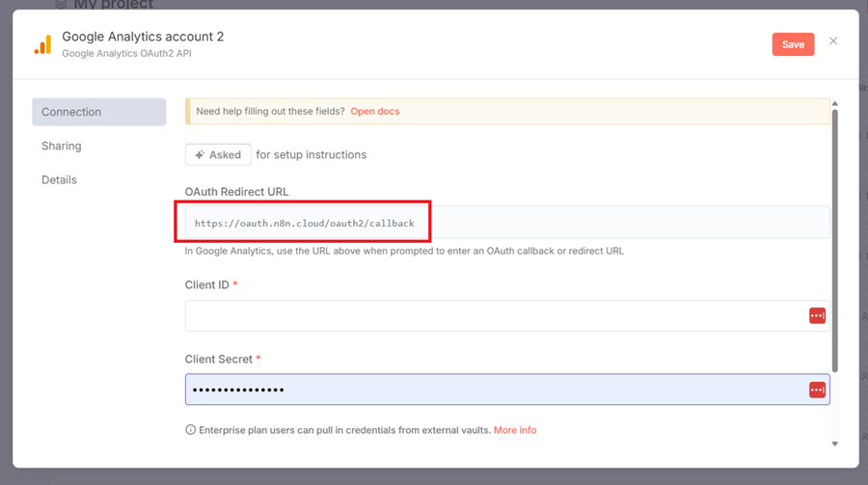Image resolution: width=868 pixels, height=485 pixels.
Task: Switch to the Sharing tab
Action: [62, 146]
